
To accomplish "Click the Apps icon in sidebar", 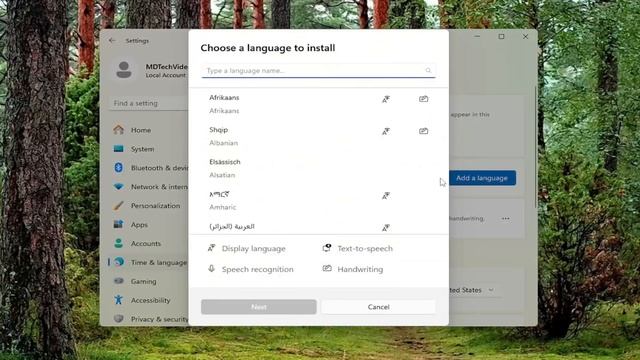I will click(119, 224).
